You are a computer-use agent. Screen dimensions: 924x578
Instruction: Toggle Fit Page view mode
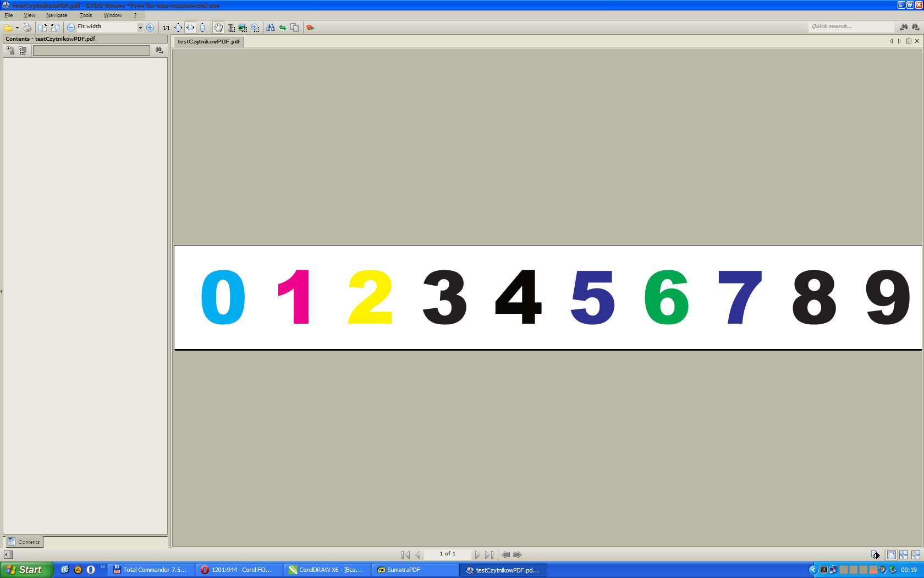pos(178,28)
